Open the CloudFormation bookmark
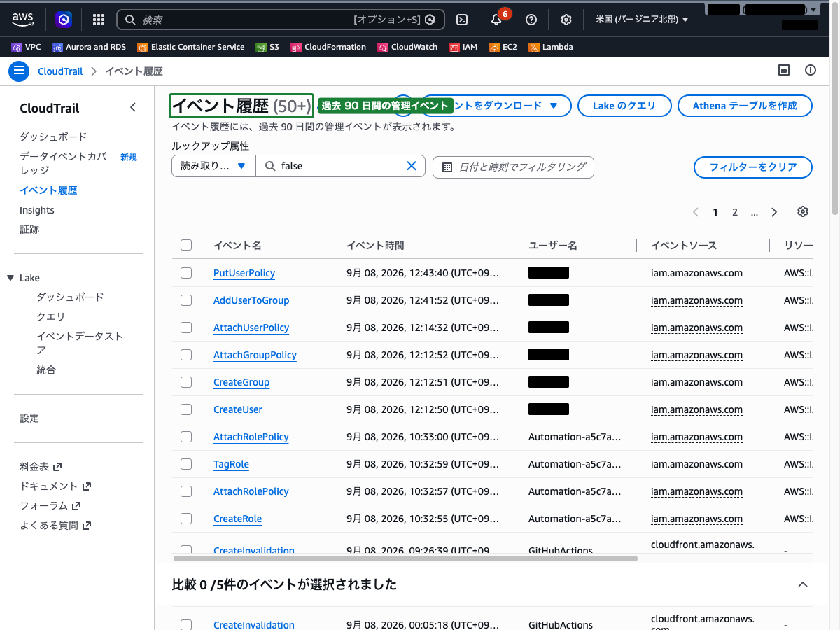840x630 pixels. pos(328,47)
